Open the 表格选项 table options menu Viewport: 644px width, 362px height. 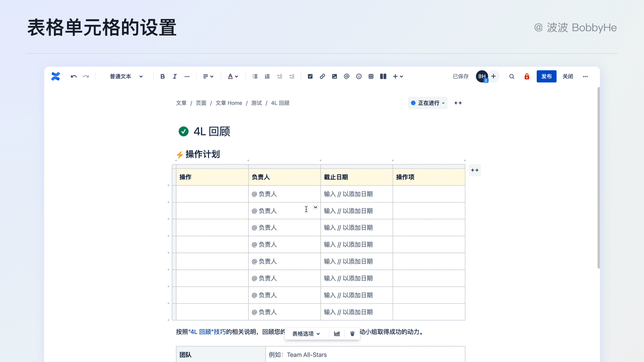coord(306,334)
